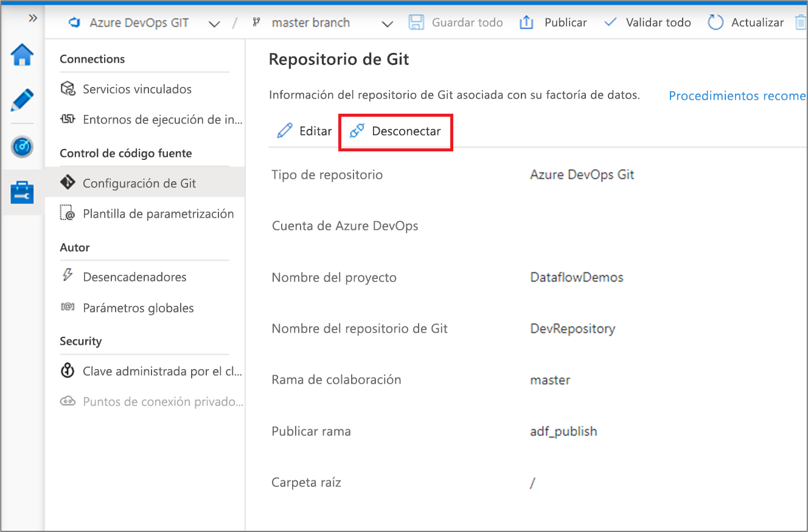Click the Editar pencil icon

point(284,131)
